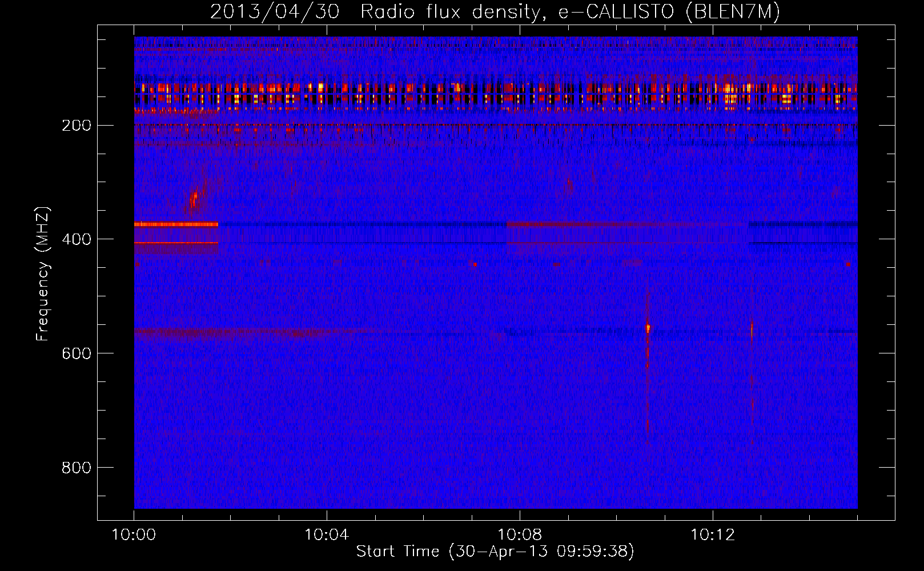Image resolution: width=924 pixels, height=571 pixels.
Task: Click the bright red horizontal band at 375 MHz near 10:00
Action: 176,224
